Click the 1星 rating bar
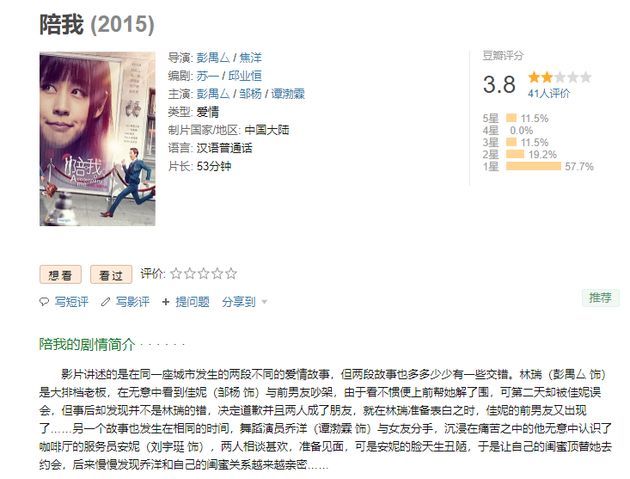 (533, 166)
